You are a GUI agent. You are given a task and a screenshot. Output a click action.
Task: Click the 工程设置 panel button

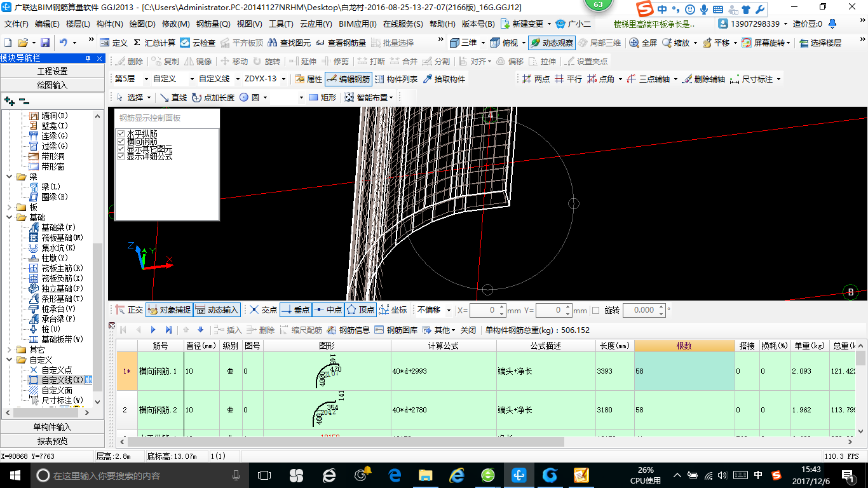52,71
